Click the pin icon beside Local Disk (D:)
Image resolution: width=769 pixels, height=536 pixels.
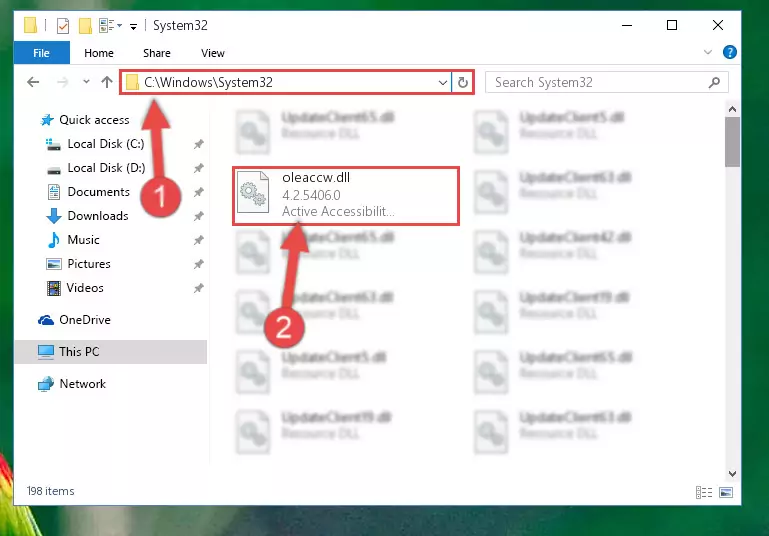pyautogui.click(x=198, y=168)
